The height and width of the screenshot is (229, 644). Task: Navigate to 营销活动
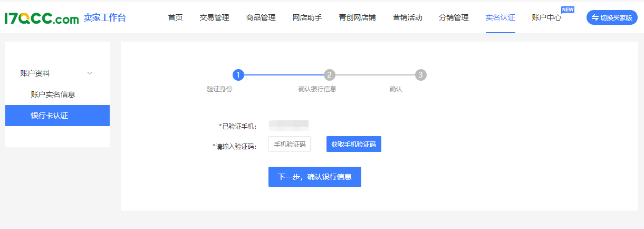[x=407, y=18]
